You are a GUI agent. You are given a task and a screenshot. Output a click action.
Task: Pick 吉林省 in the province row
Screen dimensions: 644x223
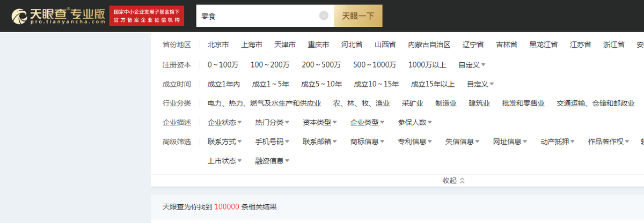[507, 45]
